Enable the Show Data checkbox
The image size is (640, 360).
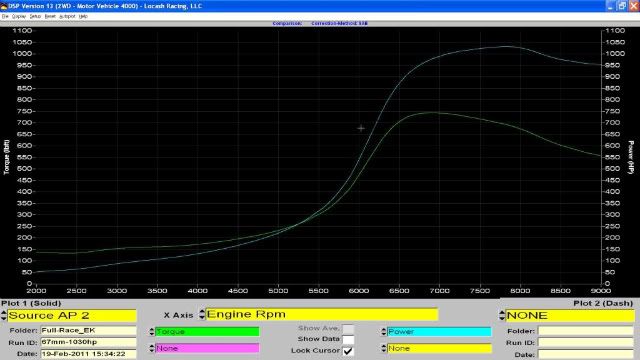pyautogui.click(x=348, y=339)
